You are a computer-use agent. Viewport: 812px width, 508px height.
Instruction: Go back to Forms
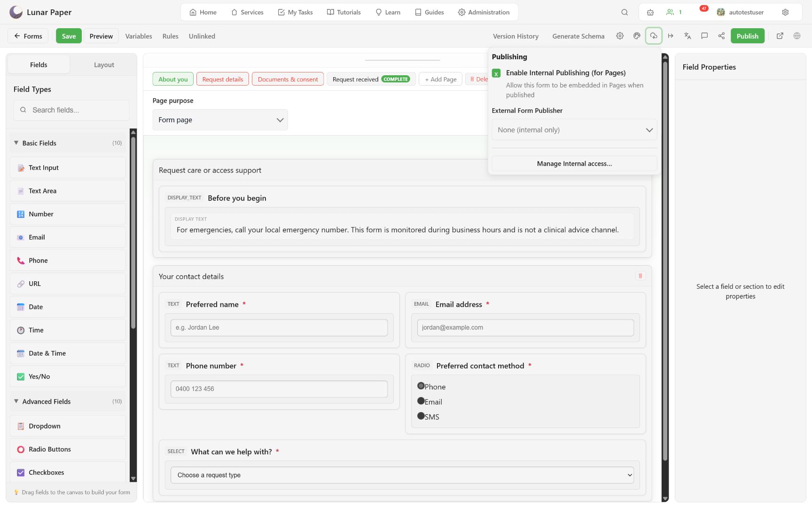pos(28,36)
